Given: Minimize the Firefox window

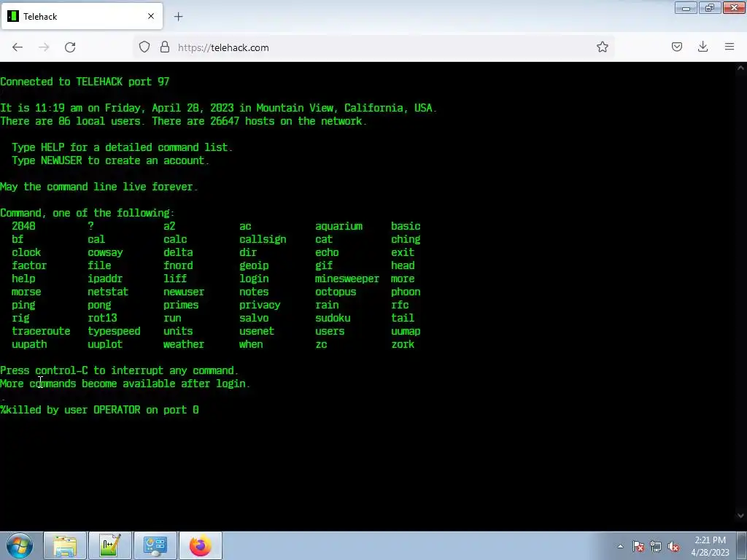Looking at the screenshot, I should coord(686,7).
